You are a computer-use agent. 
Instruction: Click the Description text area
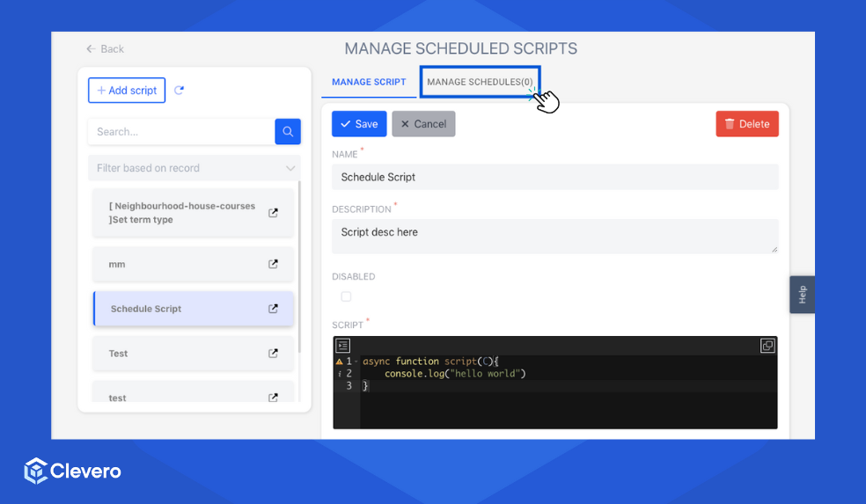(x=555, y=237)
